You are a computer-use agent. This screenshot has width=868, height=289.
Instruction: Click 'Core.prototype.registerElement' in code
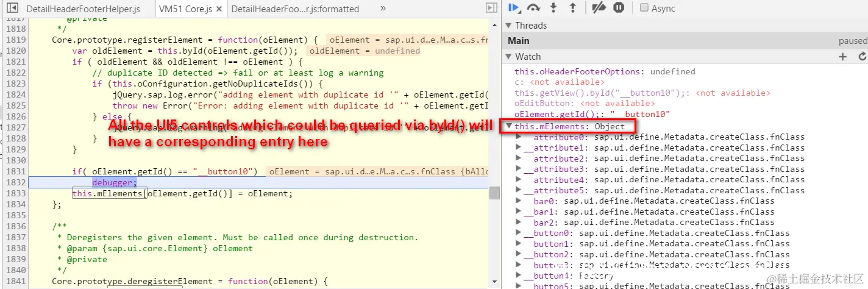click(x=126, y=40)
